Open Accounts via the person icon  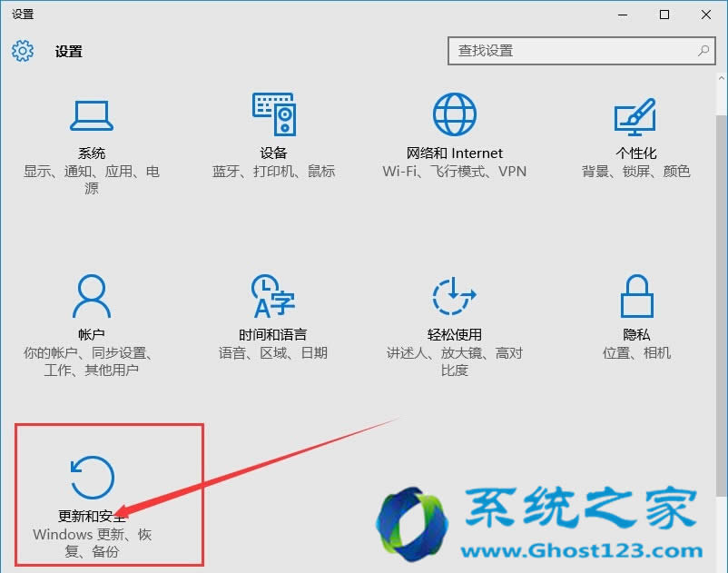point(92,296)
